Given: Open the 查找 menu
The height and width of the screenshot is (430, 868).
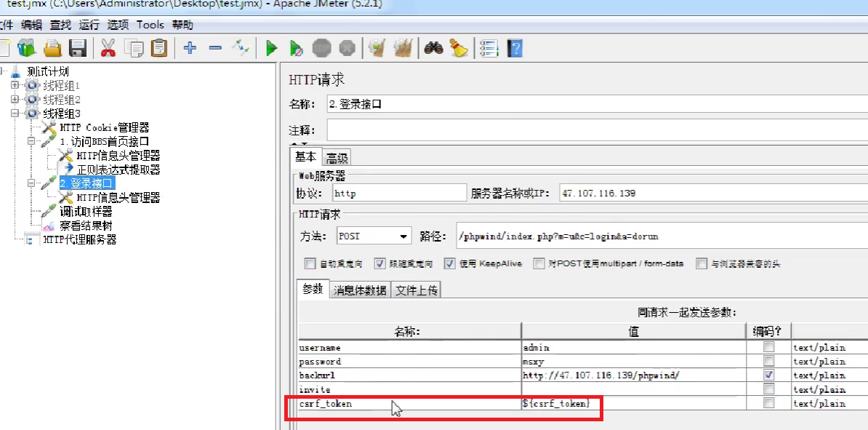Looking at the screenshot, I should pos(60,25).
